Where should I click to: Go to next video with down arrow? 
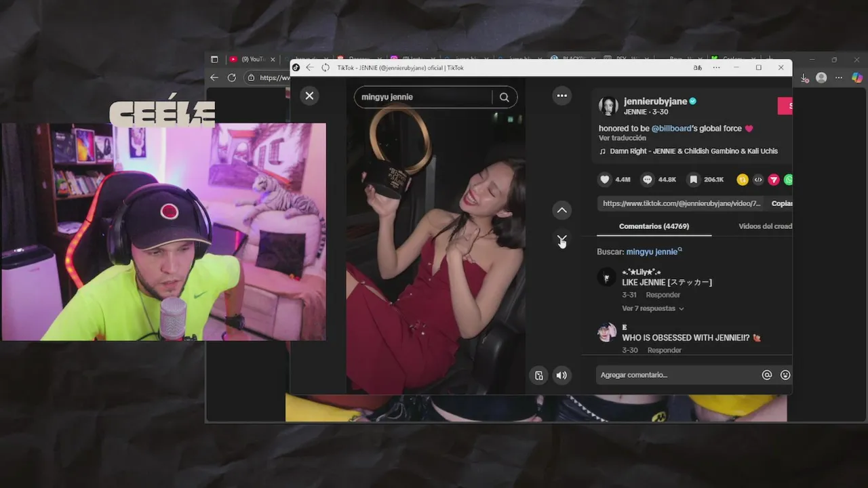561,239
